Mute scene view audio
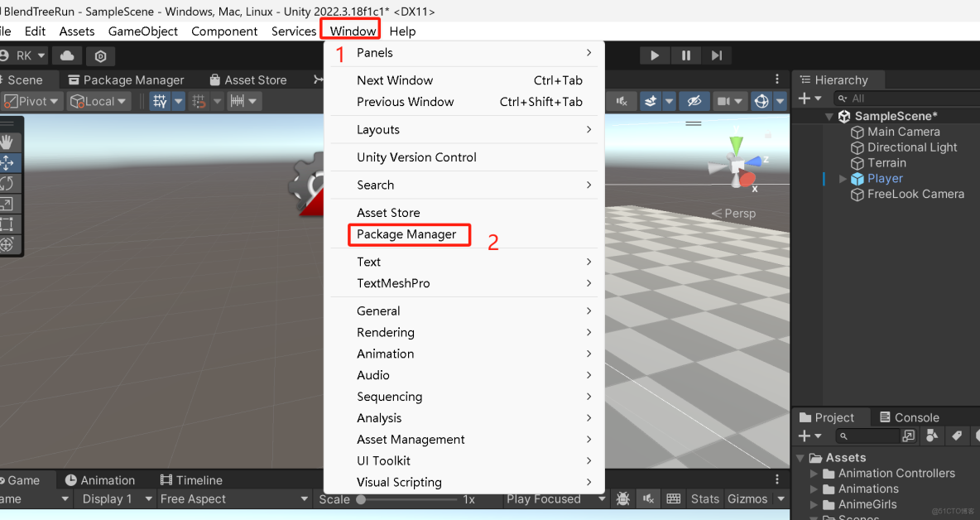This screenshot has width=980, height=520. (621, 100)
